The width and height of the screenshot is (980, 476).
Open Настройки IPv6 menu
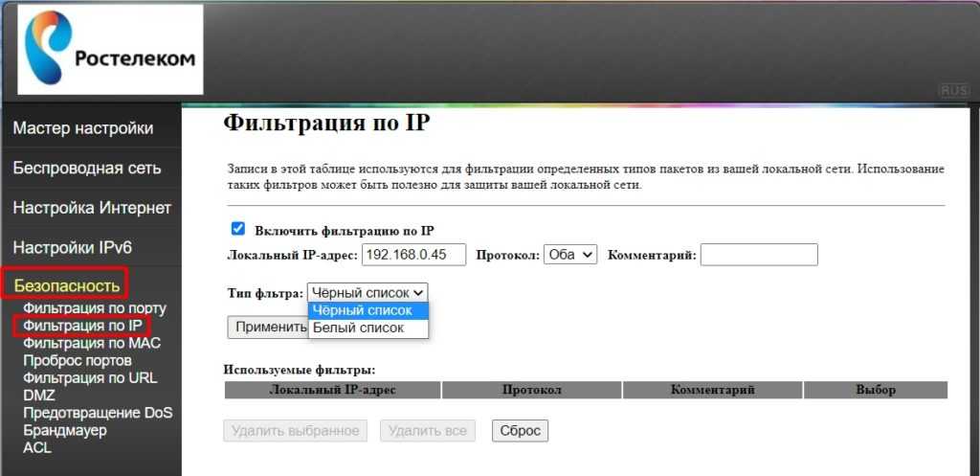[73, 248]
